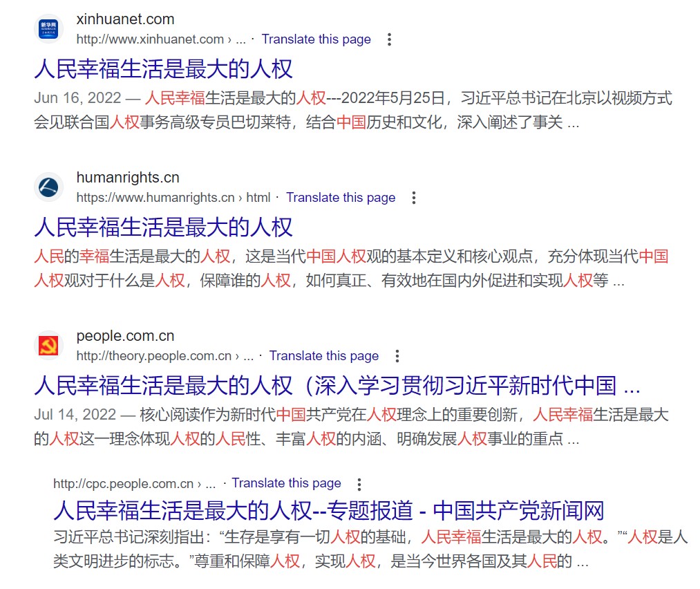
Task: Click the xinhuanet.com site name
Action: (x=126, y=19)
